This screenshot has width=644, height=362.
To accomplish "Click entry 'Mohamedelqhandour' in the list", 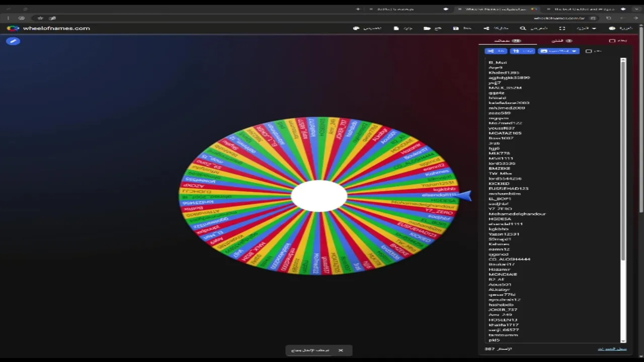I will 517,214.
